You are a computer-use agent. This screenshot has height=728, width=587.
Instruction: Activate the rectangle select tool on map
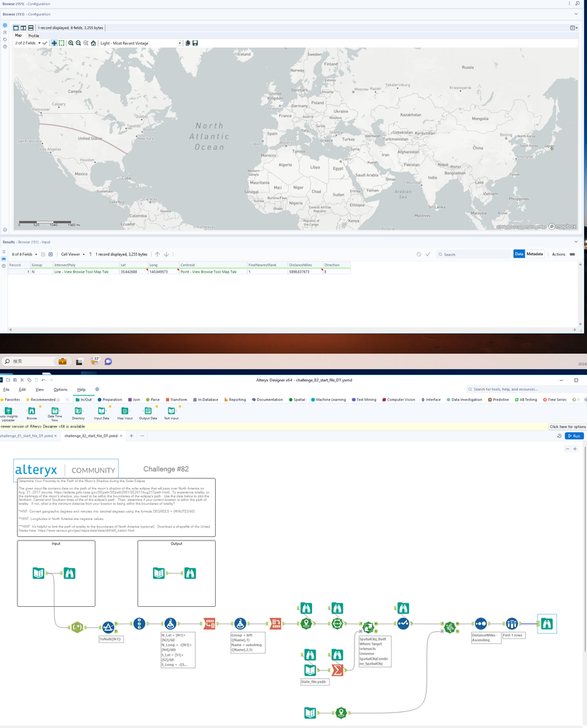click(x=62, y=43)
